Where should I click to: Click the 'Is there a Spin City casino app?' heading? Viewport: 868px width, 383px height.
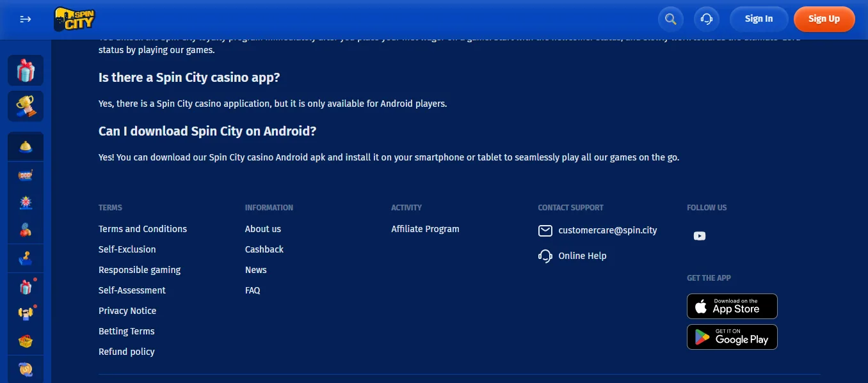[x=189, y=77]
